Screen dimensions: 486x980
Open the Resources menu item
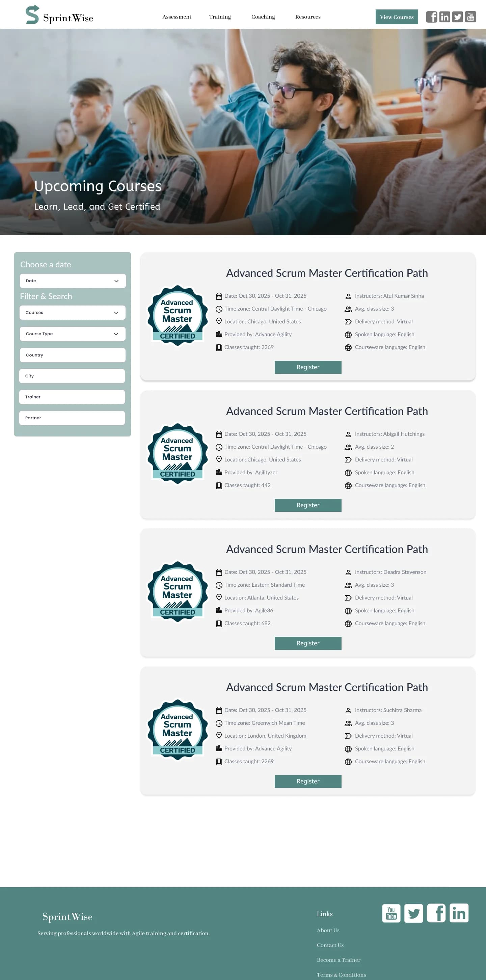coord(308,17)
